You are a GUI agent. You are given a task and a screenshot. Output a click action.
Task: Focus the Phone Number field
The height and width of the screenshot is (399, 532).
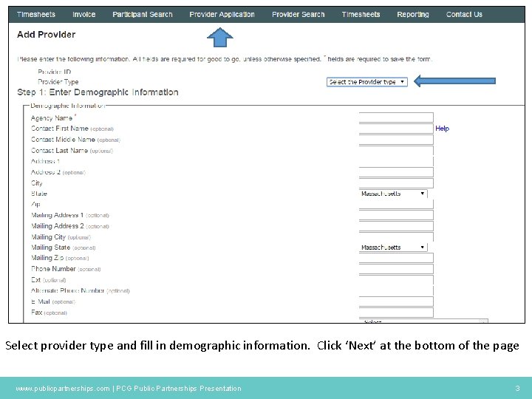pos(396,269)
